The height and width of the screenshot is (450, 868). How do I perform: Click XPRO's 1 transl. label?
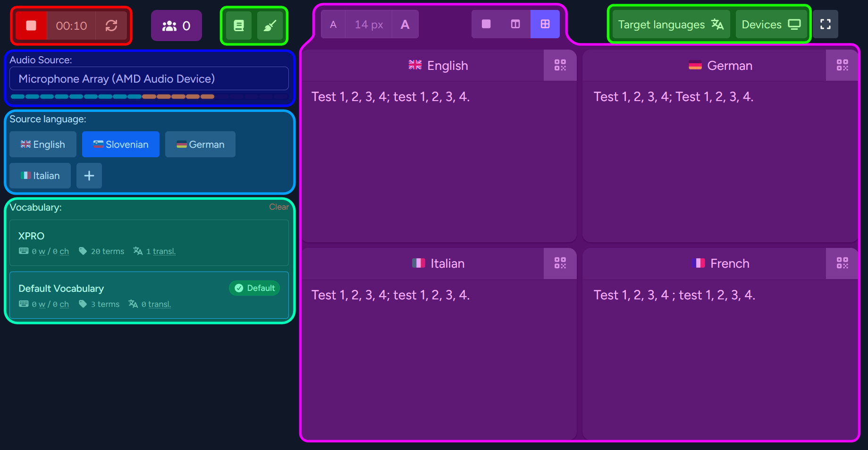pos(154,251)
